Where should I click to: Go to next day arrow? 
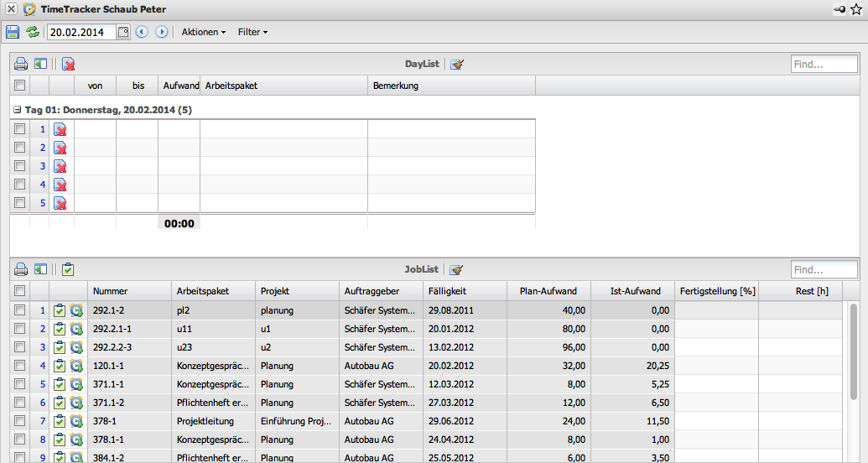tap(162, 32)
